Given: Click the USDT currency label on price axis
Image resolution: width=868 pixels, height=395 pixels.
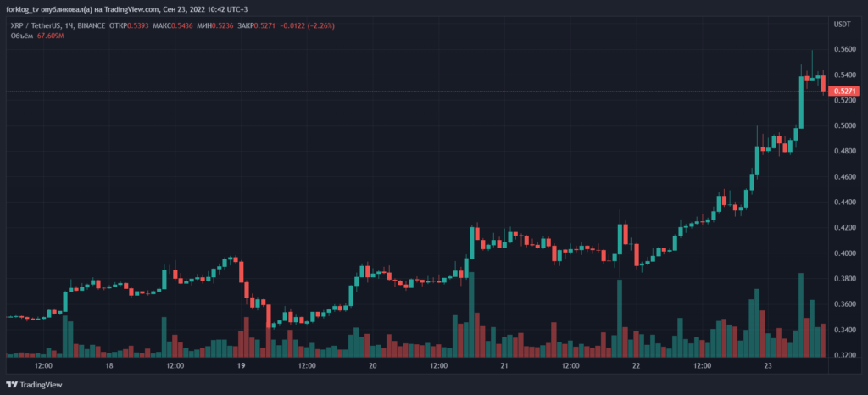Looking at the screenshot, I should click(842, 24).
